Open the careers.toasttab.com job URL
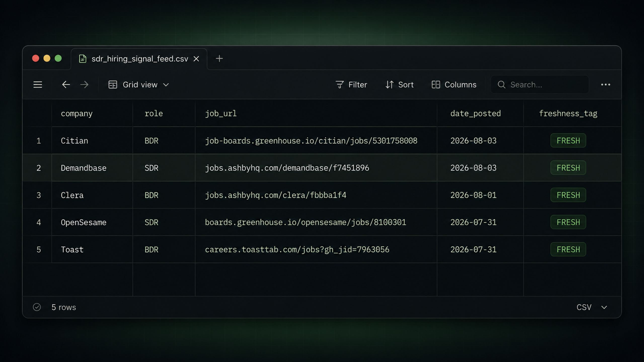Screen dimensions: 644x362 coord(297,249)
